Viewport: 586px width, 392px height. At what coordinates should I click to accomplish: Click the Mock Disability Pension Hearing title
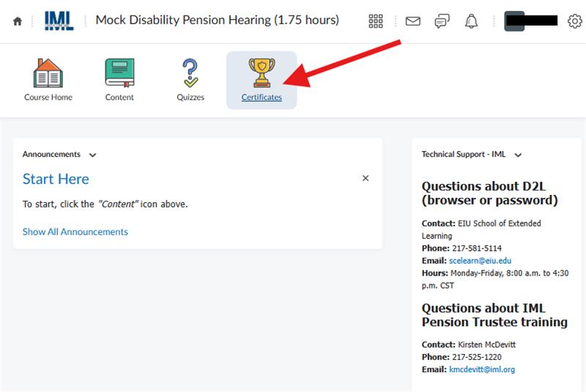coord(217,21)
